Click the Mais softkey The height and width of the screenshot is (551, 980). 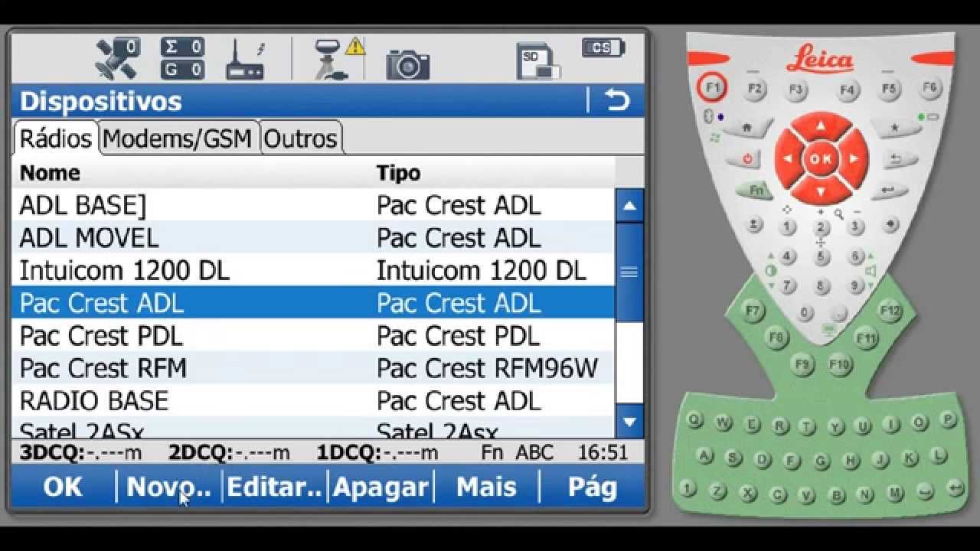point(486,487)
